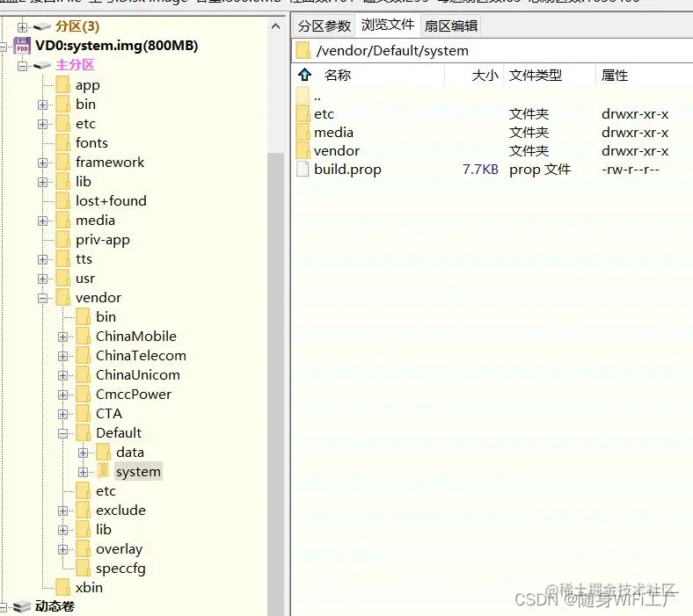Screen dimensions: 693x616
Task: Click the vendor folder icon in file list
Action: pos(303,150)
